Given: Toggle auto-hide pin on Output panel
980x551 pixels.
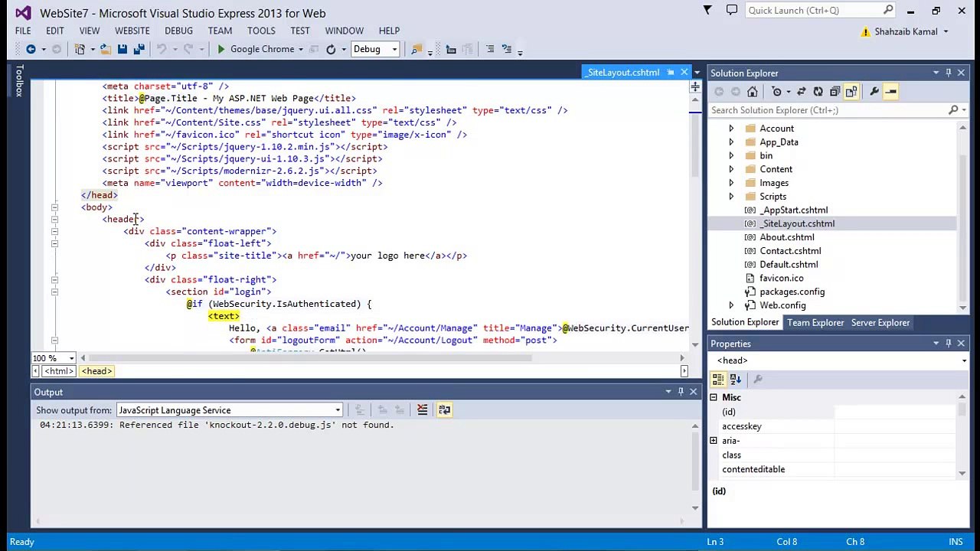Looking at the screenshot, I should [681, 392].
